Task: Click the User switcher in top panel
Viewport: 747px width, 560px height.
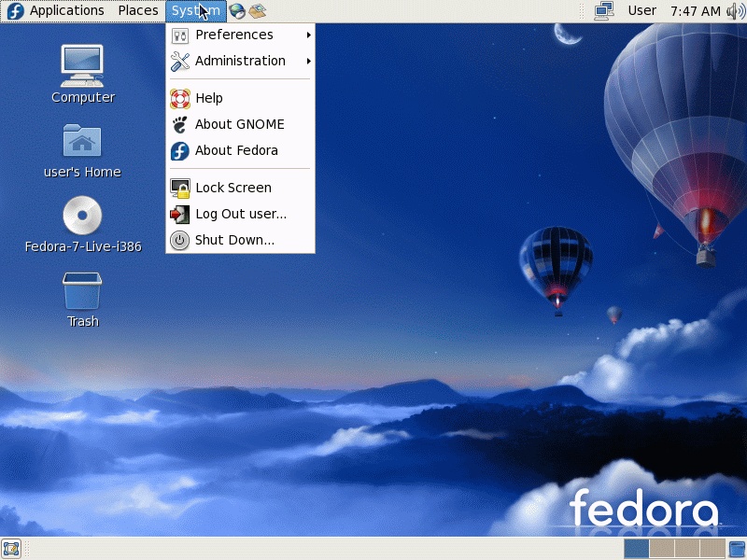Action: point(641,10)
